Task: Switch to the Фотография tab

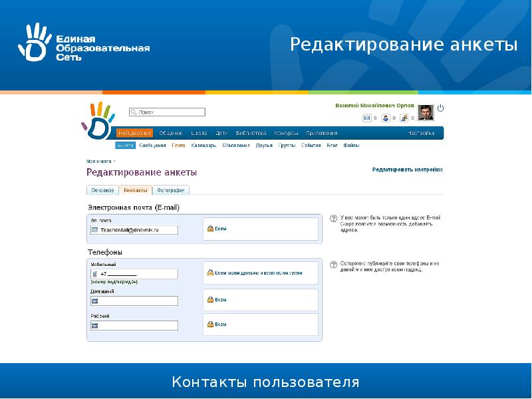Action: coord(171,190)
